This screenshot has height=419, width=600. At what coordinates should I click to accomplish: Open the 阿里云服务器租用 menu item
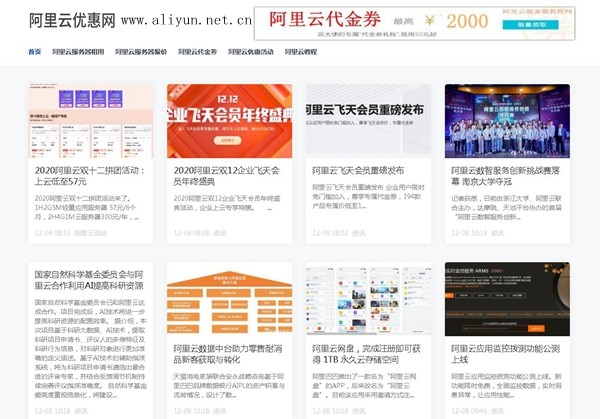pyautogui.click(x=78, y=52)
